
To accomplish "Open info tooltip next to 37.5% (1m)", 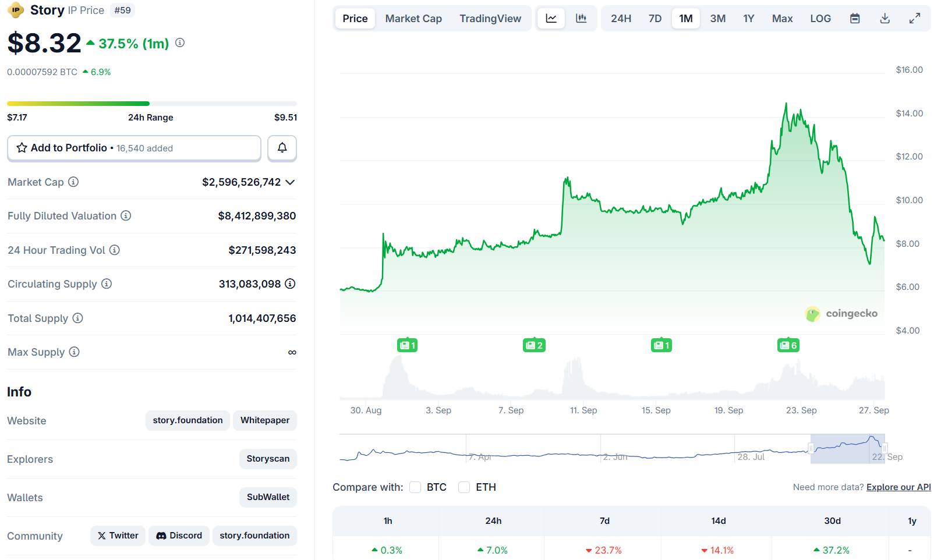I will pos(180,42).
